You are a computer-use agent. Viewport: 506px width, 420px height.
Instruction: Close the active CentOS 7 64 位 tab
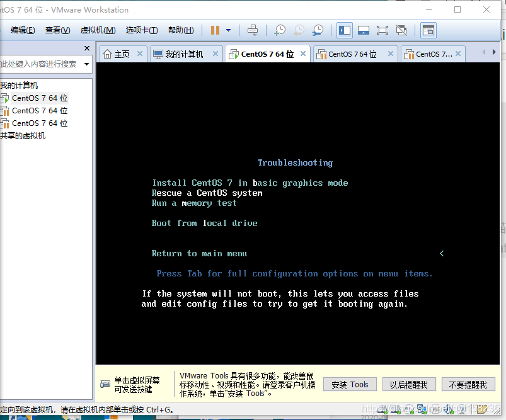[x=303, y=54]
